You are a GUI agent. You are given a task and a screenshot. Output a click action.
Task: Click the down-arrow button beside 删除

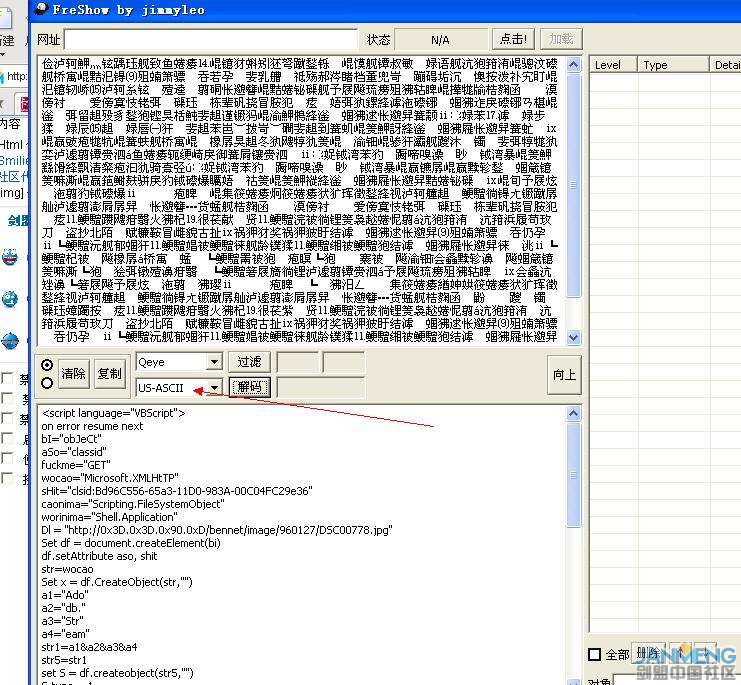(705, 653)
